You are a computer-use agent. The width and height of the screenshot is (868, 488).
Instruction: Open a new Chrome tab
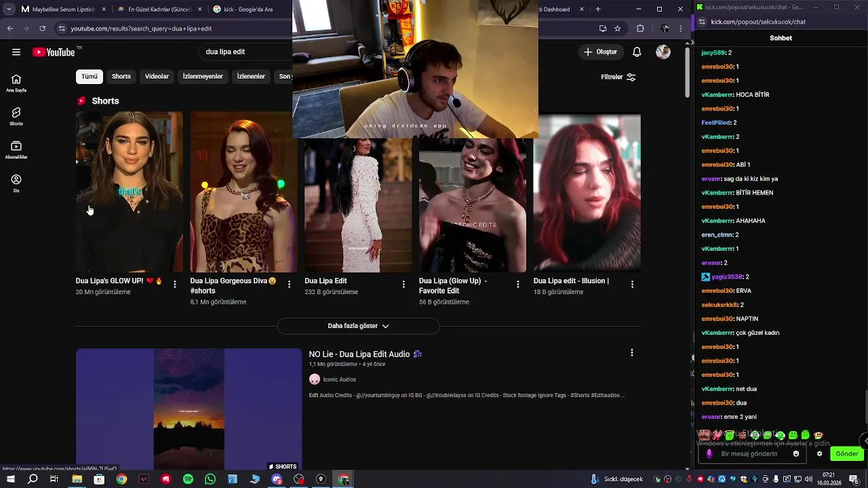point(597,9)
